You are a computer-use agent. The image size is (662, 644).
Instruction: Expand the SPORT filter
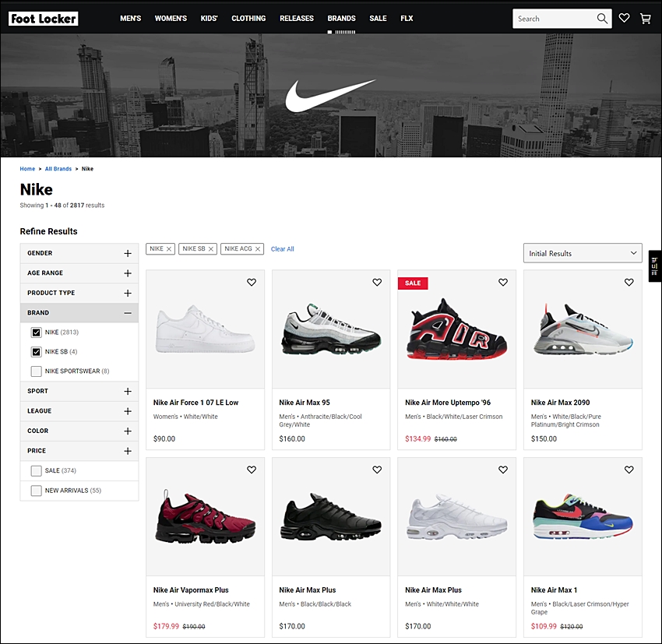[79, 391]
